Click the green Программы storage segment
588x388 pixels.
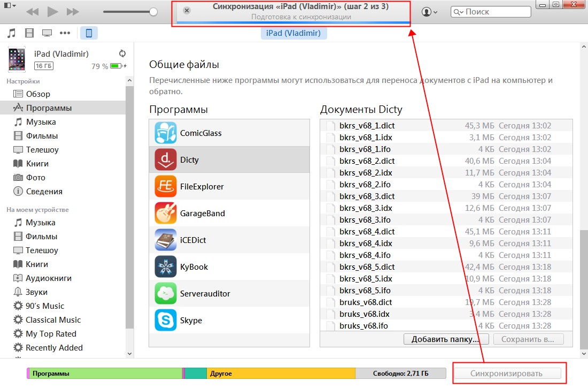coord(106,374)
